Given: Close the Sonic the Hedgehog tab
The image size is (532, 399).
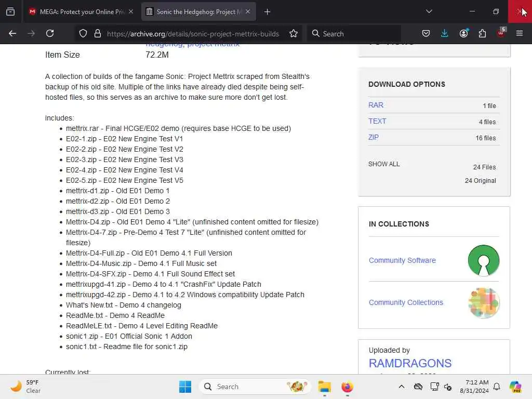Looking at the screenshot, I should 248,11.
